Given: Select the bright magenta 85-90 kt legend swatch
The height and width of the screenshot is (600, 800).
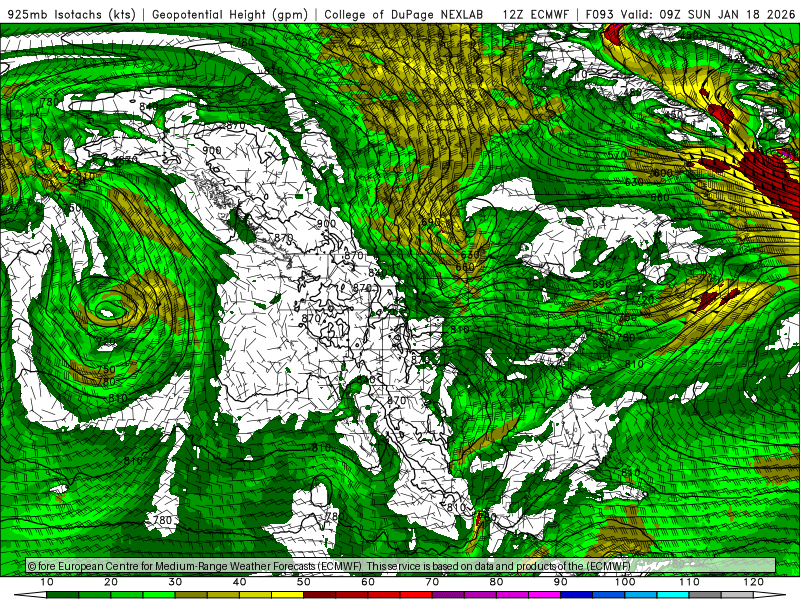Looking at the screenshot, I should (x=544, y=595).
